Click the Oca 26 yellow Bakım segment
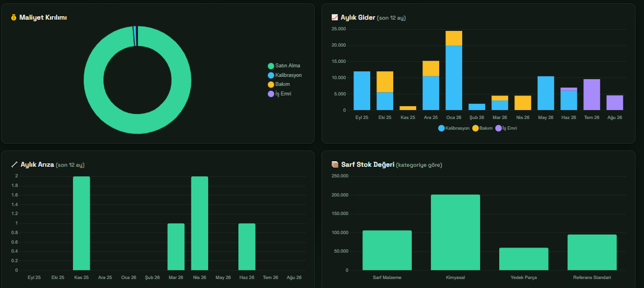 pos(454,38)
